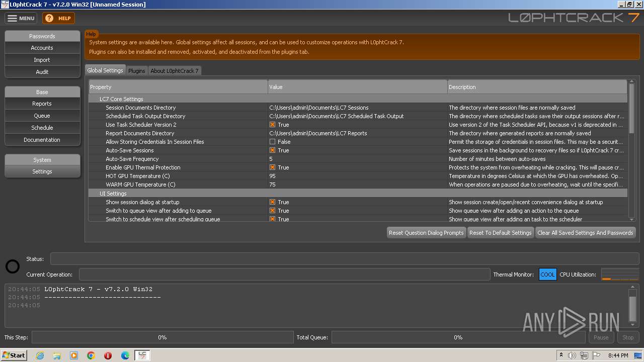Click the Total Queue progress bar
Image resolution: width=644 pixels, height=362 pixels.
458,337
